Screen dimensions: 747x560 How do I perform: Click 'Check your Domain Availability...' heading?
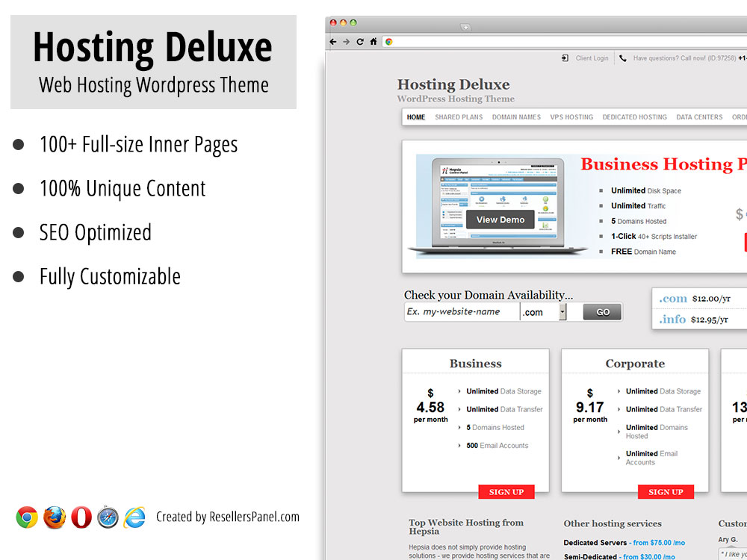[489, 295]
